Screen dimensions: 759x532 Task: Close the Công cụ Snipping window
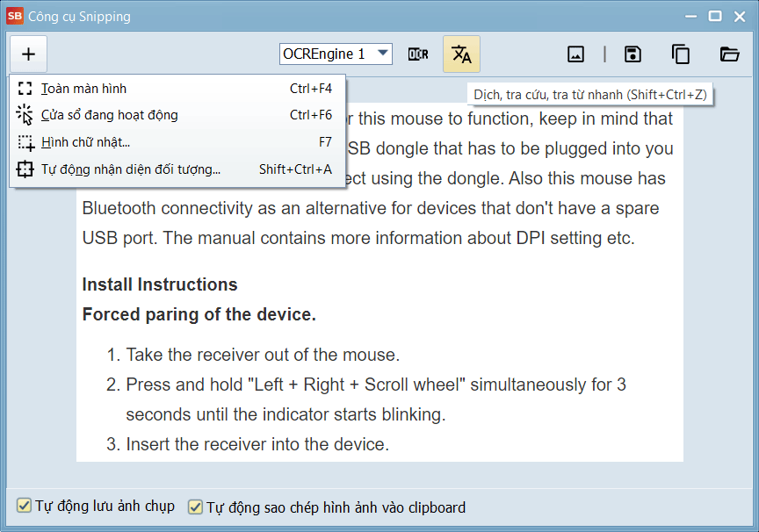(x=740, y=16)
